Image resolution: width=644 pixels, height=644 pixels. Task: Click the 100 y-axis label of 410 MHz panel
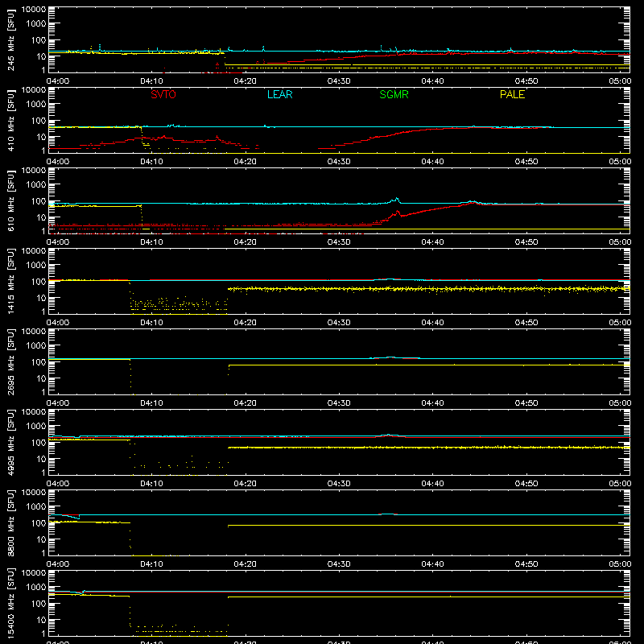pyautogui.click(x=38, y=121)
